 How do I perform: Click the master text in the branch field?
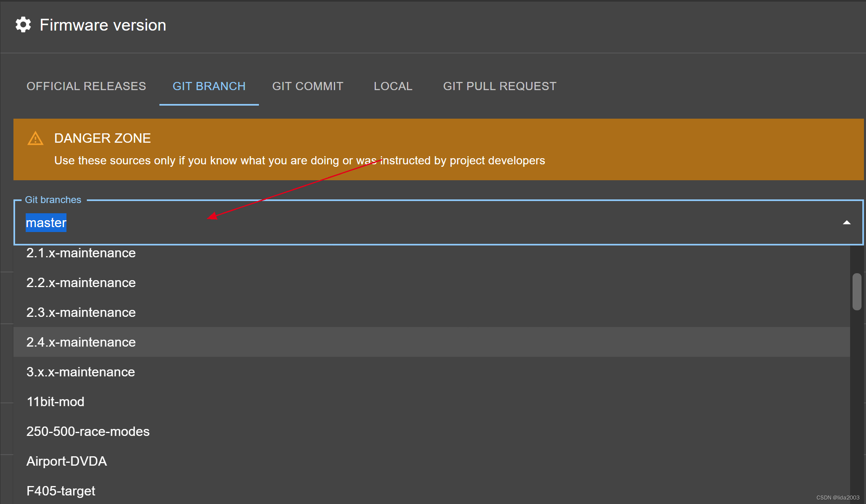[46, 223]
